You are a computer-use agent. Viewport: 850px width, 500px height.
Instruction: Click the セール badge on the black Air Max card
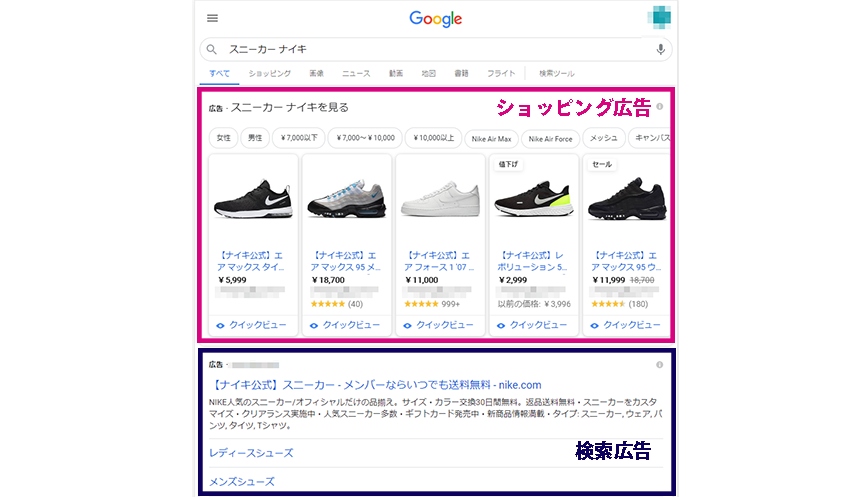pos(602,164)
